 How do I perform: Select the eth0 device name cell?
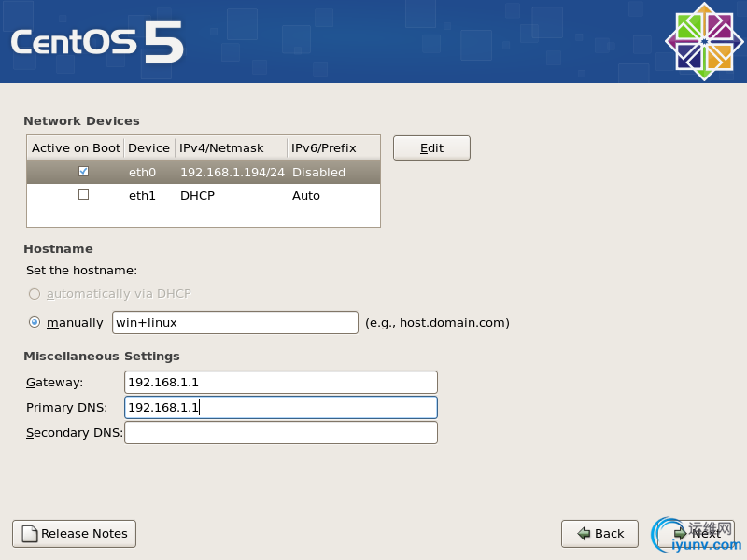click(143, 173)
